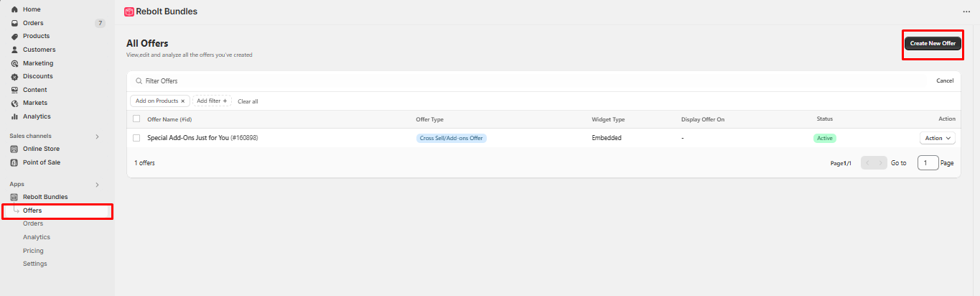Click the Markets globe icon
The height and width of the screenshot is (296, 980).
14,103
